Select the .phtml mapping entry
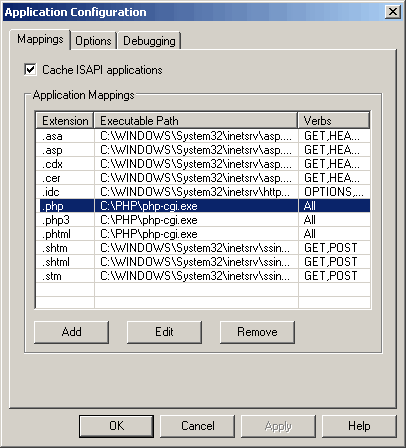 tap(203, 234)
